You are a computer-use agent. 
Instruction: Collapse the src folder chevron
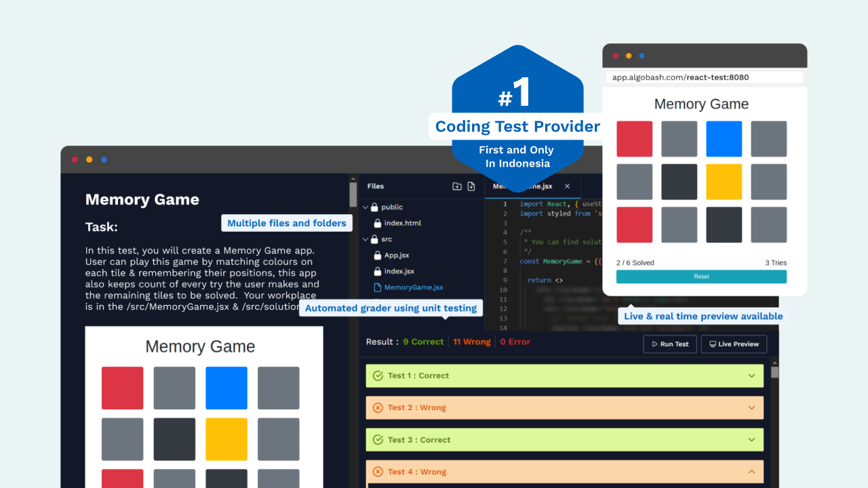pos(366,239)
